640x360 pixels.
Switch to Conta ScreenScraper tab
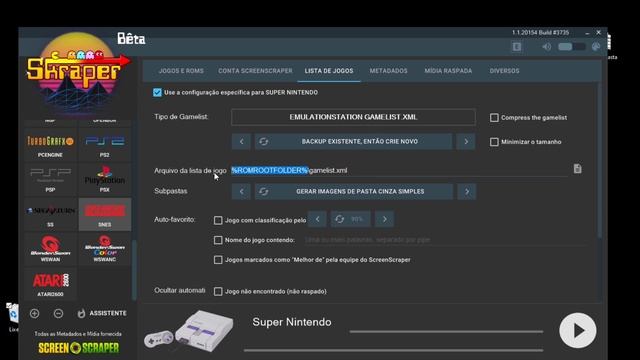(255, 71)
